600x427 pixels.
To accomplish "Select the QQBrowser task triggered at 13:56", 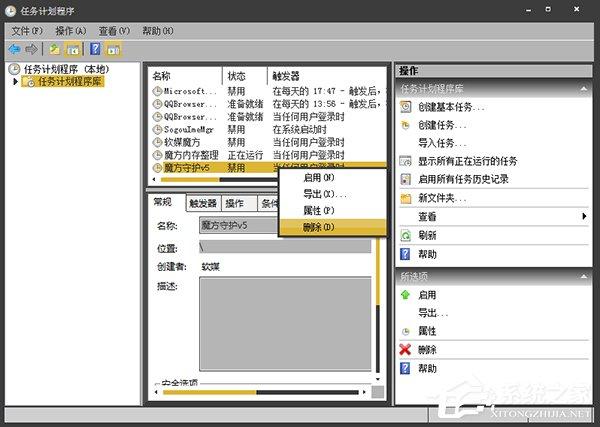I will [x=268, y=104].
